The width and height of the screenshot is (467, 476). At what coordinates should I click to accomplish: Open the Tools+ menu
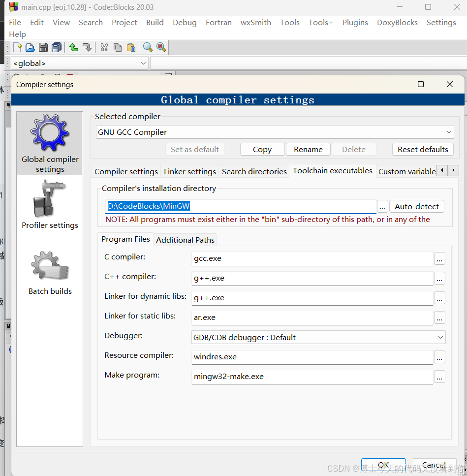coord(321,23)
